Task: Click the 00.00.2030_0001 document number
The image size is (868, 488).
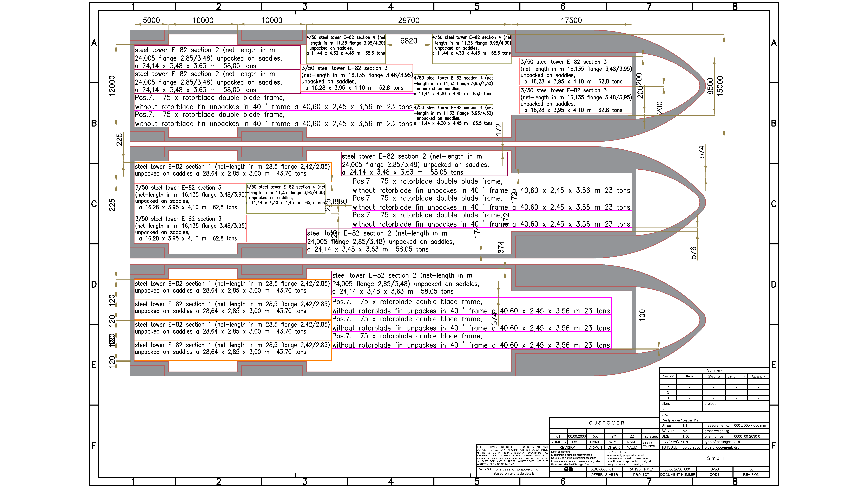Action: tap(678, 469)
